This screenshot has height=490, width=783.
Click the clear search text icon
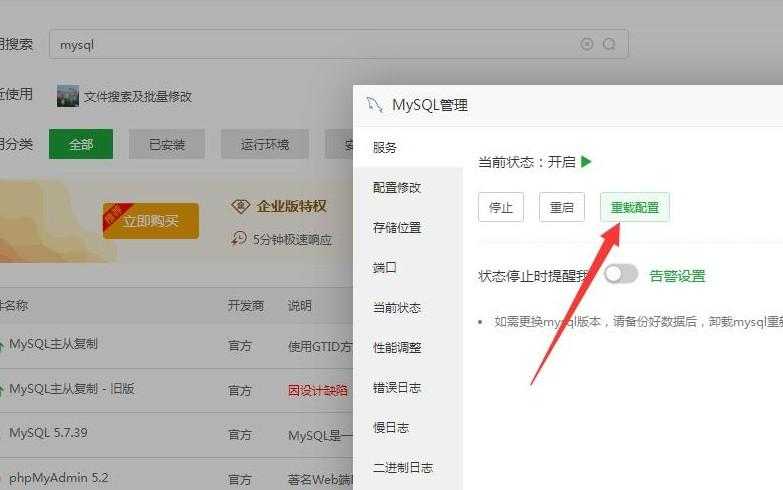587,44
